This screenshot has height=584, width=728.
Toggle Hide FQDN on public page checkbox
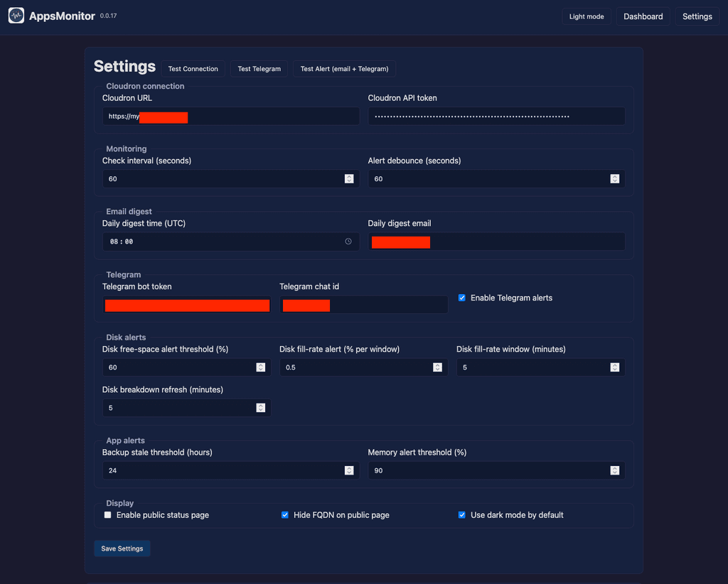pos(284,515)
